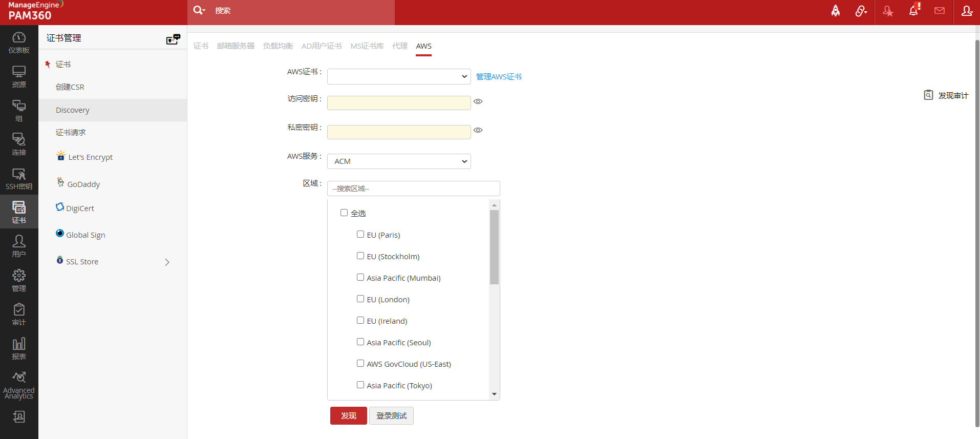
Task: Open the 资源 resources section
Action: [x=19, y=77]
